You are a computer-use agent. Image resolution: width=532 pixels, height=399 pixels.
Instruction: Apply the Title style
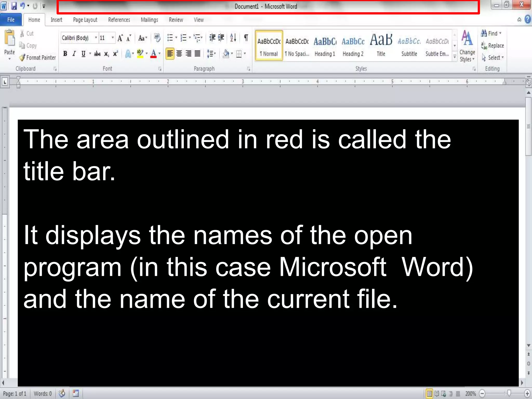[x=381, y=46]
